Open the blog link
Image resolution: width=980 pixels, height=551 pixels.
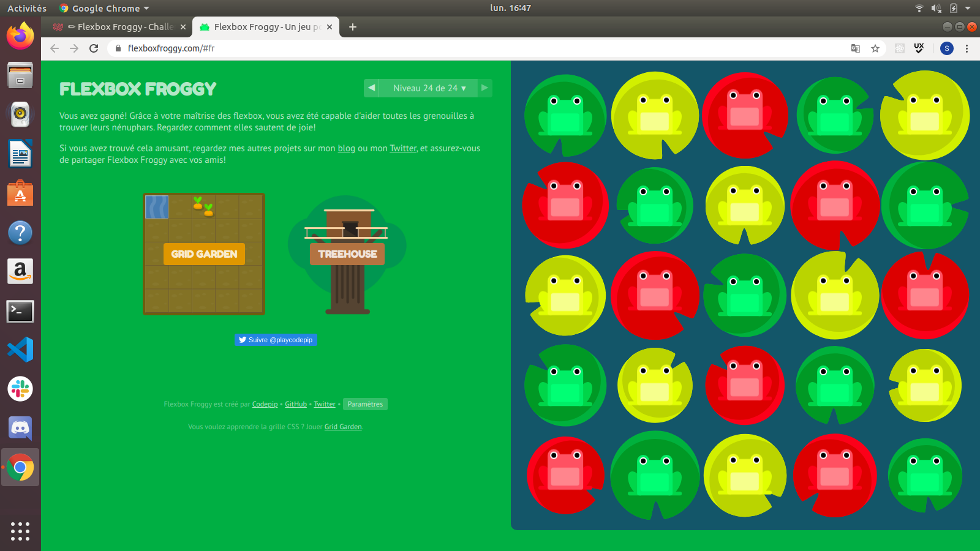pyautogui.click(x=347, y=148)
